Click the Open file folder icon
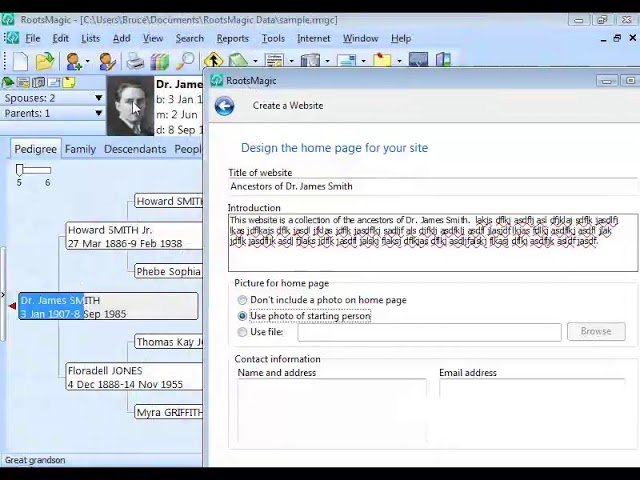The width and height of the screenshot is (640, 480). [45, 61]
